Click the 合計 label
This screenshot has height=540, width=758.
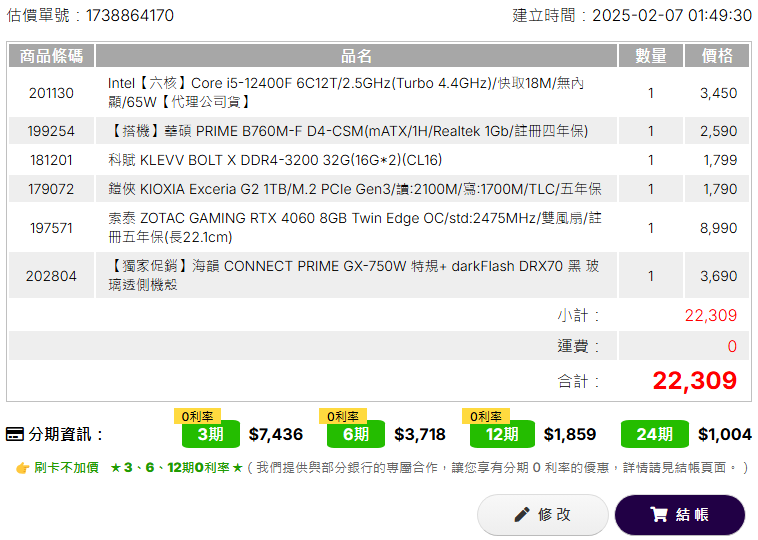click(579, 381)
